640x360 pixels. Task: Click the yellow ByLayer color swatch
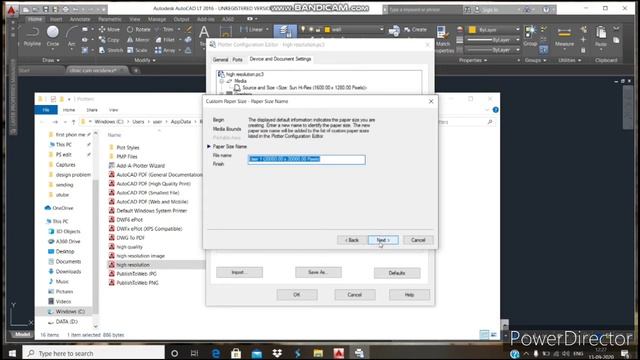click(472, 30)
